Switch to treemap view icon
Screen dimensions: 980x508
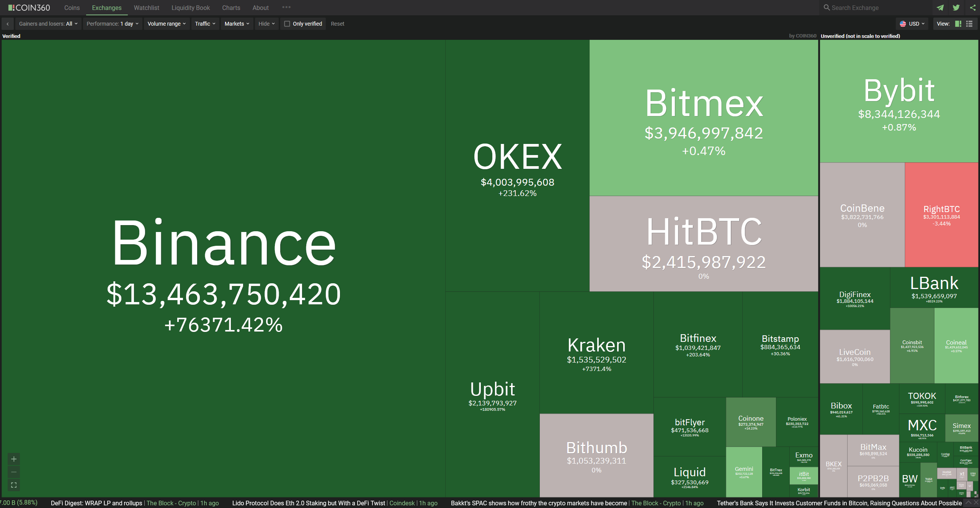[x=958, y=24]
